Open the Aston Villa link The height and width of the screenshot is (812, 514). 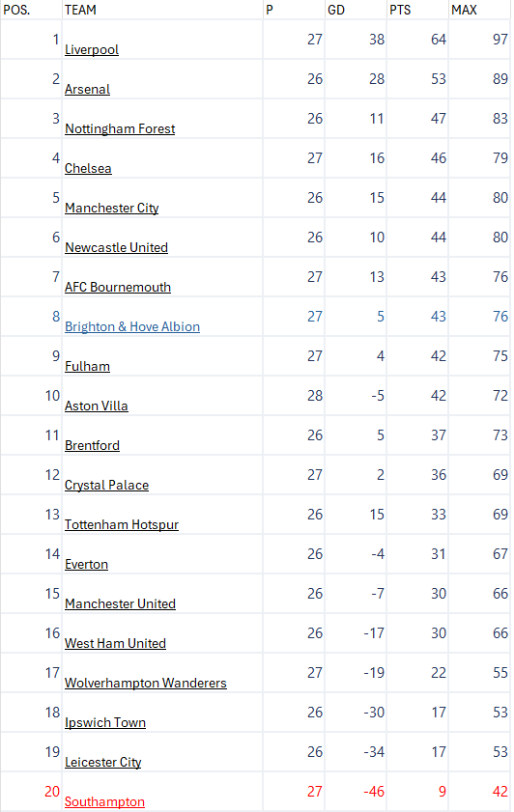point(97,406)
